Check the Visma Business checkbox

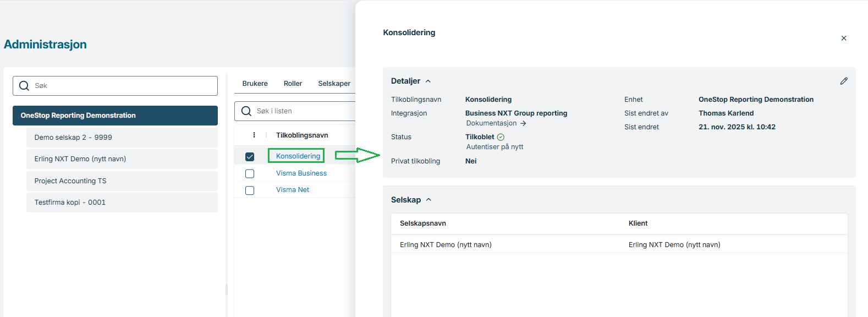pos(250,173)
